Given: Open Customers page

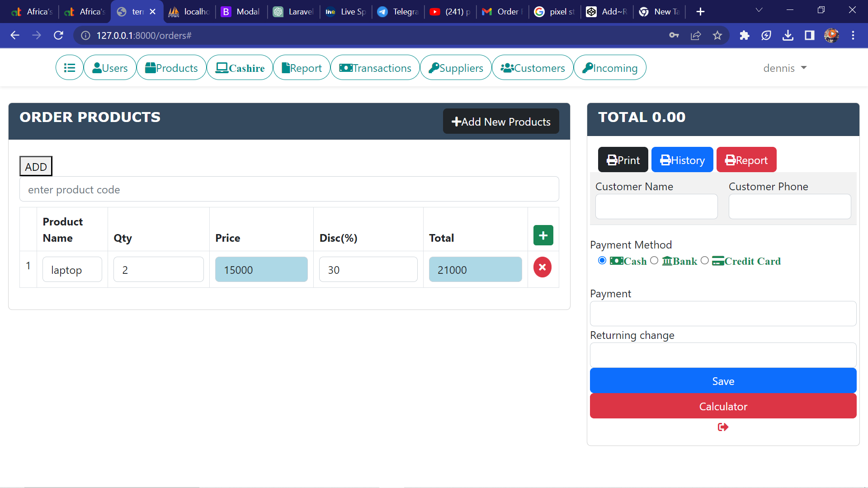Looking at the screenshot, I should pos(533,68).
